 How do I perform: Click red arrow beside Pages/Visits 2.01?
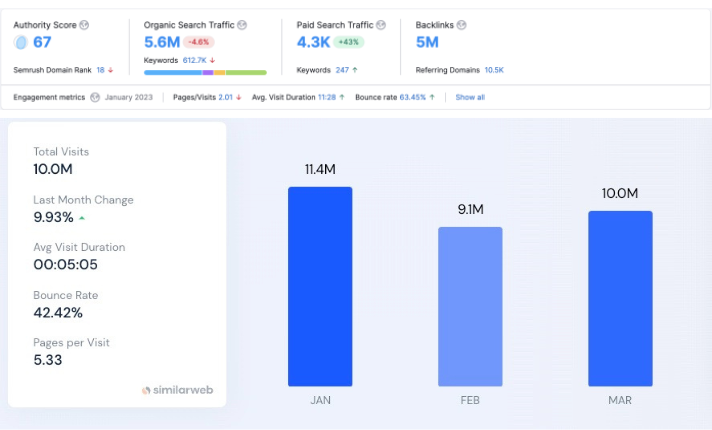238,97
